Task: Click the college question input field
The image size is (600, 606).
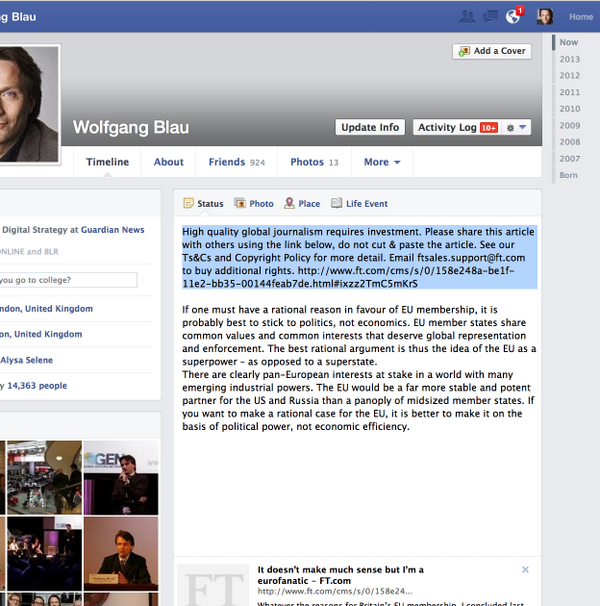Action: [68, 280]
